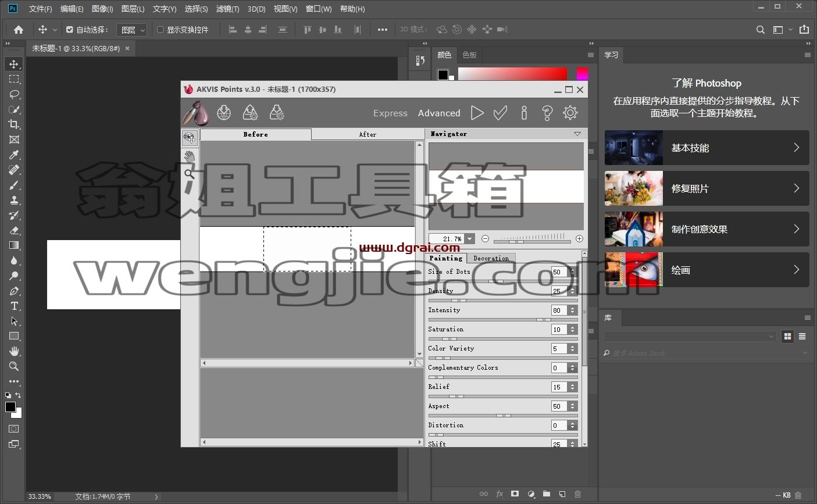Viewport: 817px width, 504px height.
Task: Enable the 显示变换控件 checkbox
Action: pyautogui.click(x=160, y=30)
